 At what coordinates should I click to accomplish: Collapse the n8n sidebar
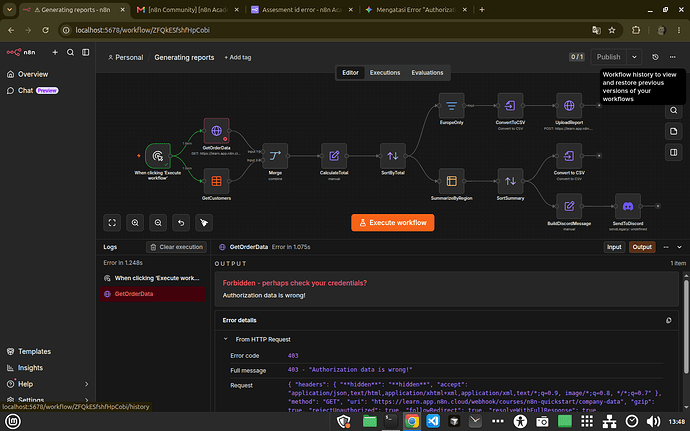click(x=86, y=52)
